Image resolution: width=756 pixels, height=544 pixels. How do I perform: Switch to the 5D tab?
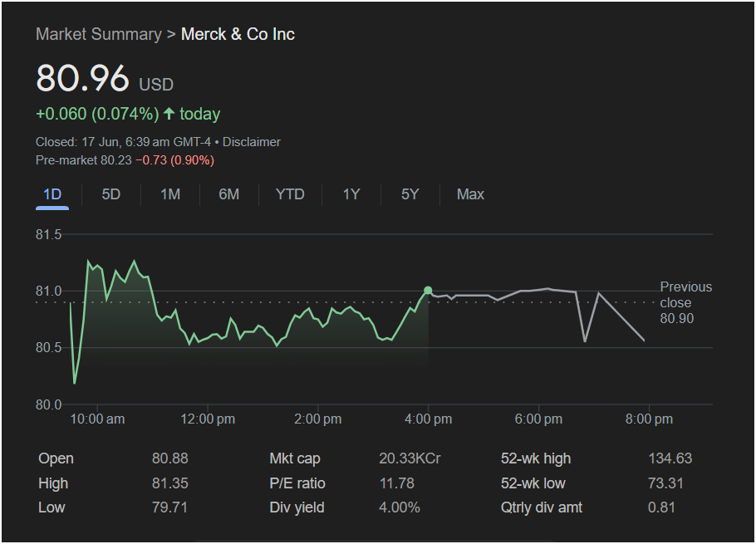tap(110, 194)
